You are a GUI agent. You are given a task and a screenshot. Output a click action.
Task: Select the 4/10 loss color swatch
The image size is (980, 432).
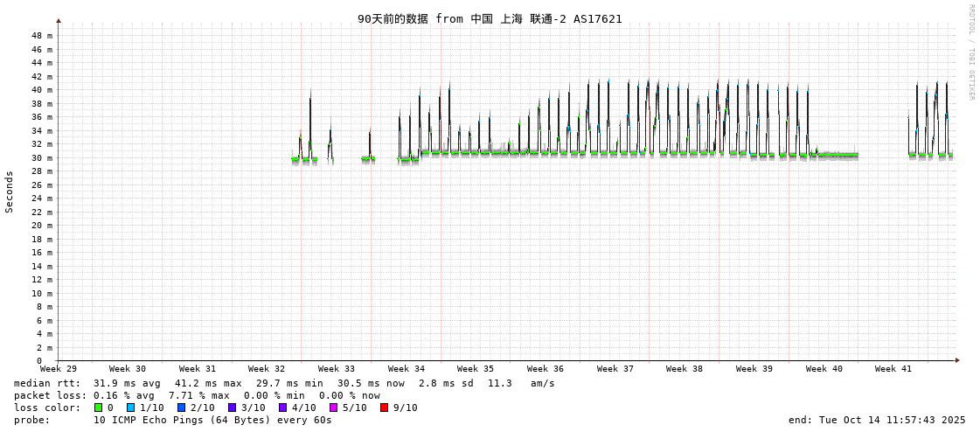tap(282, 408)
